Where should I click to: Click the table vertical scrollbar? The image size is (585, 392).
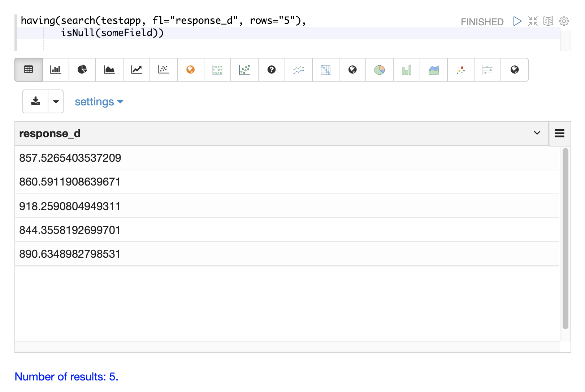tap(565, 238)
